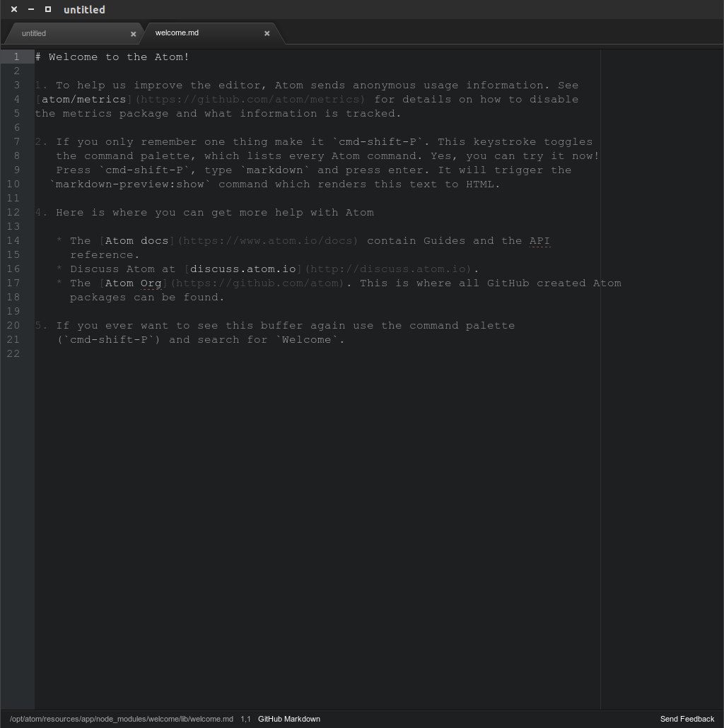Close the untitled tab

pyautogui.click(x=134, y=34)
